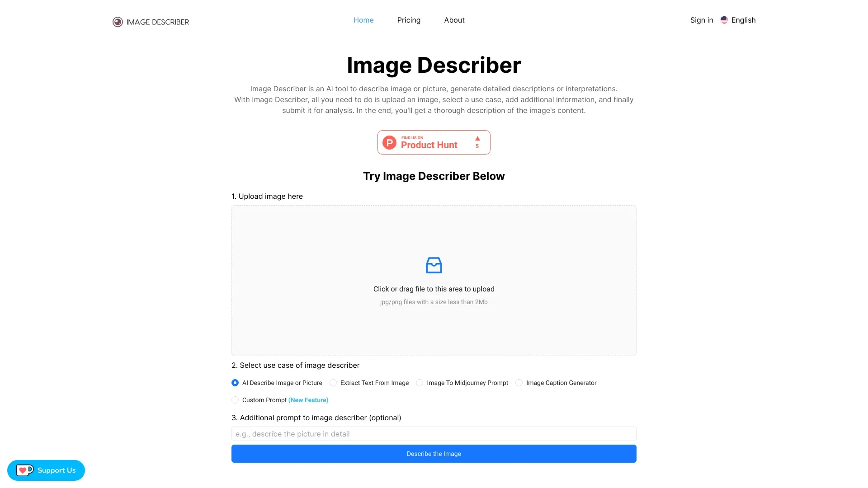Click Sign in link

click(701, 20)
